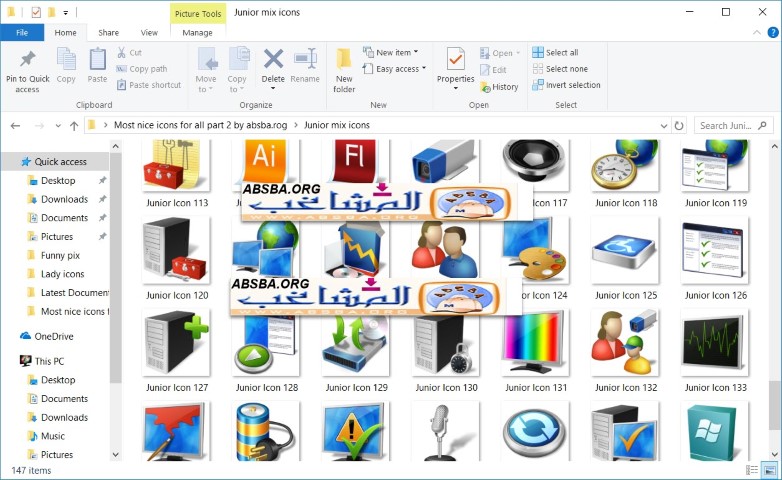Image resolution: width=782 pixels, height=480 pixels.
Task: Open Properties from the ribbon
Action: pyautogui.click(x=455, y=69)
